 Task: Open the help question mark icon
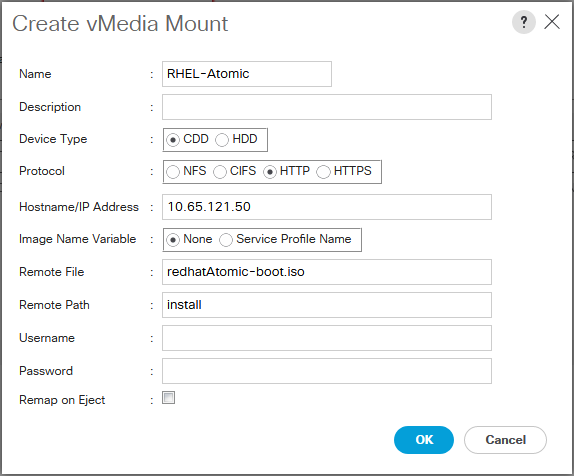[523, 22]
